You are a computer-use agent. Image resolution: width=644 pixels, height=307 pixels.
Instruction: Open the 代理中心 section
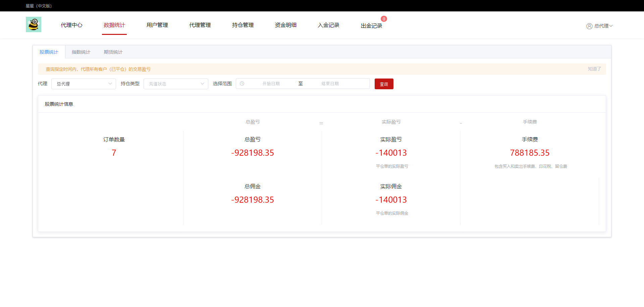[x=71, y=25]
